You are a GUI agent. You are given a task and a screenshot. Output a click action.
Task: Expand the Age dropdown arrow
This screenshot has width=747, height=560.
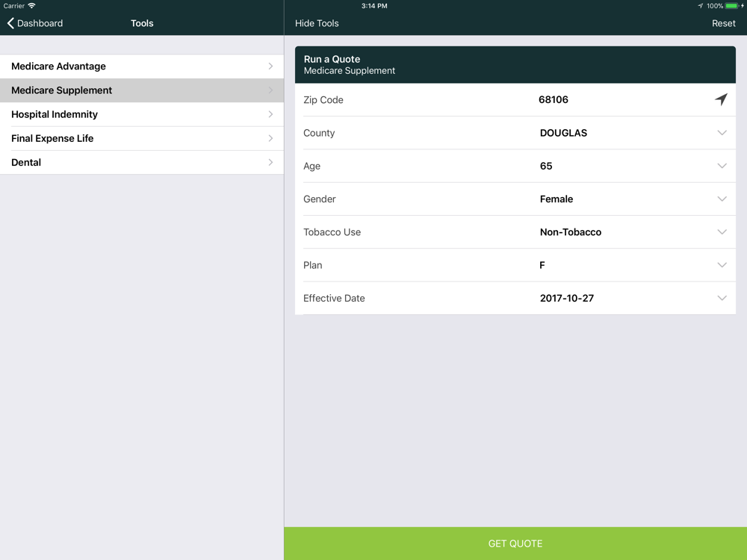(x=722, y=166)
